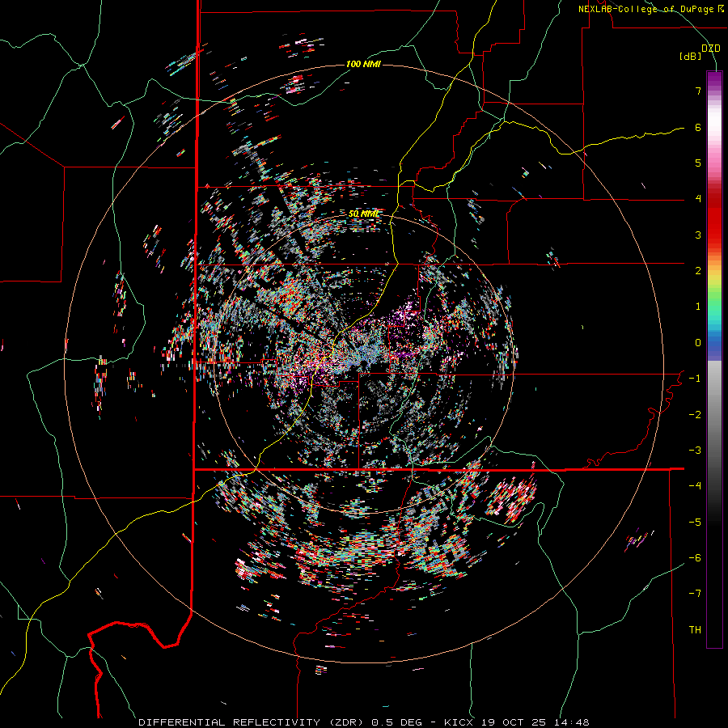Image resolution: width=728 pixels, height=728 pixels.
Task: Click the purple top of the color bar
Action: tap(714, 79)
